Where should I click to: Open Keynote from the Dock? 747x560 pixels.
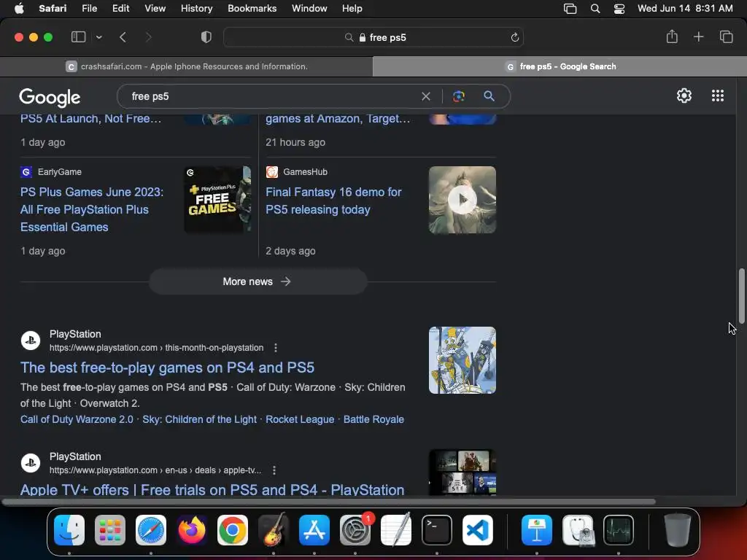point(537,530)
